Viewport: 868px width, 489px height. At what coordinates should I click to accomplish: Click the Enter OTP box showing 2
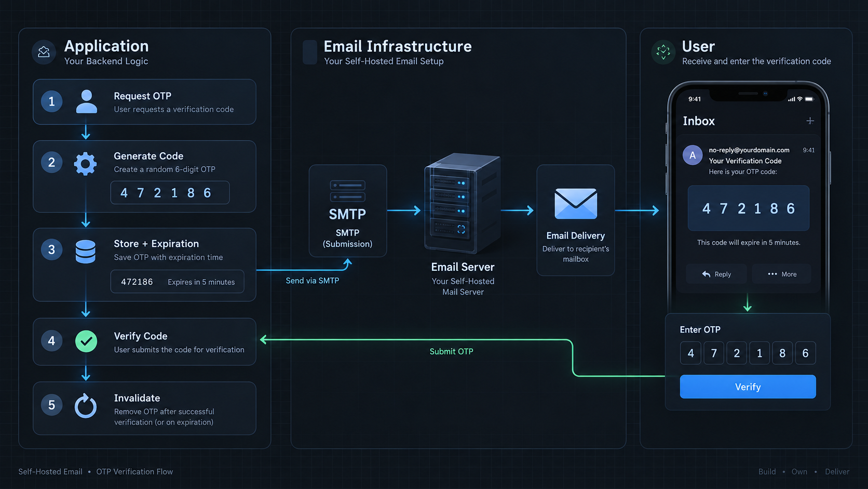(737, 353)
